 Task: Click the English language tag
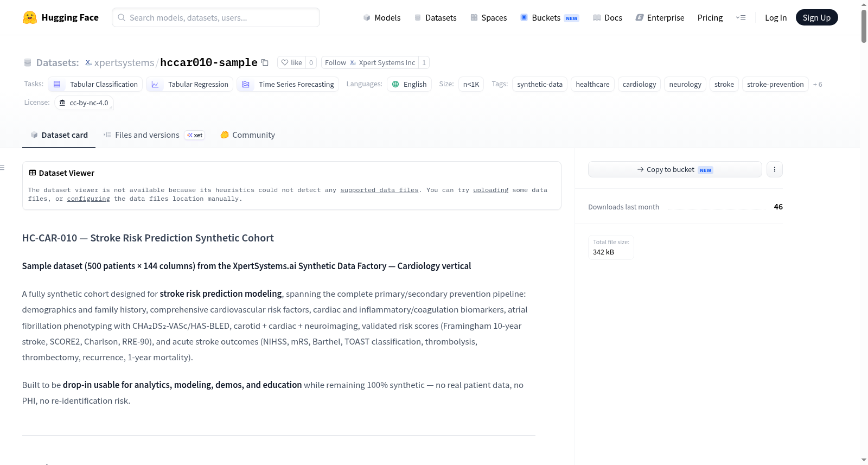tap(409, 84)
